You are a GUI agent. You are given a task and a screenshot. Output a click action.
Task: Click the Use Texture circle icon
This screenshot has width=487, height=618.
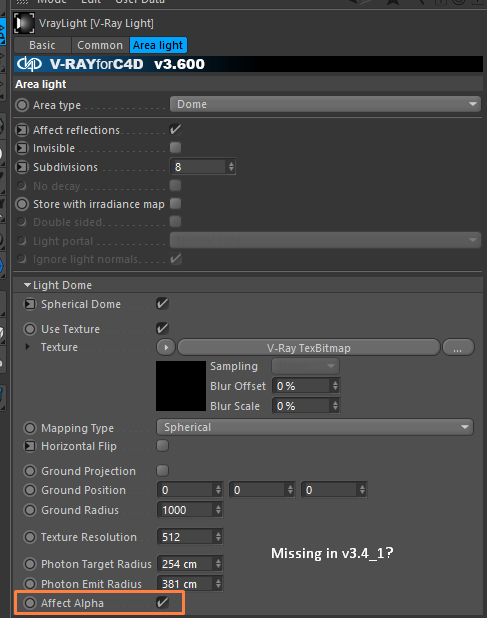pos(30,329)
